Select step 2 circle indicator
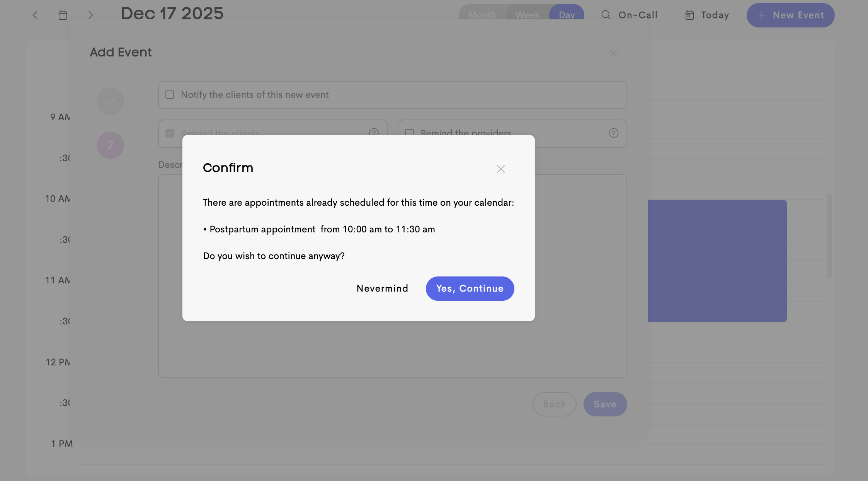Viewport: 868px width, 481px height. pyautogui.click(x=110, y=145)
